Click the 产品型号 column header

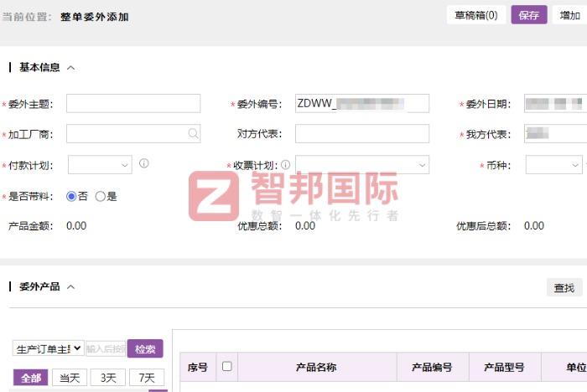[x=504, y=368]
